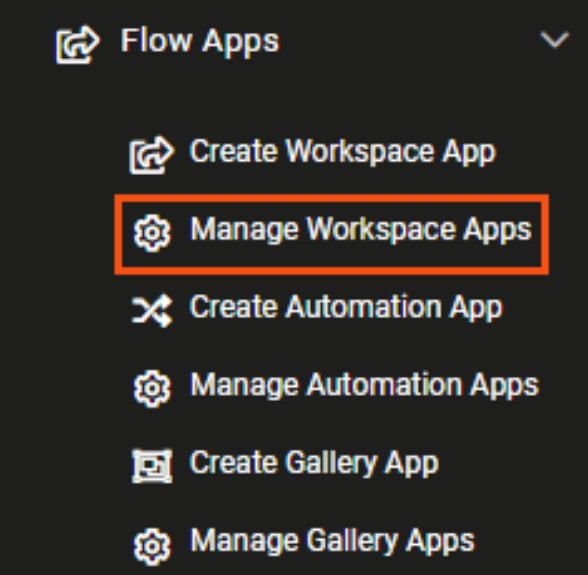Click the Flow Apps share icon in header

click(x=78, y=44)
